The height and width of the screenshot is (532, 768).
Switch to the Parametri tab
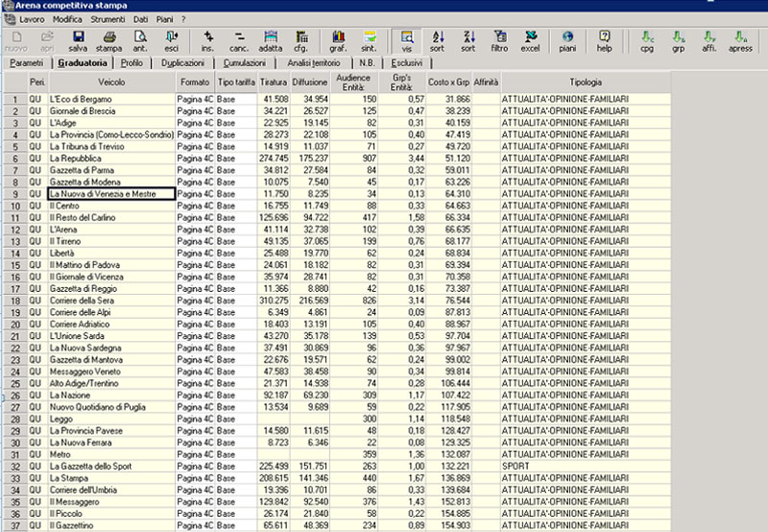tap(26, 62)
